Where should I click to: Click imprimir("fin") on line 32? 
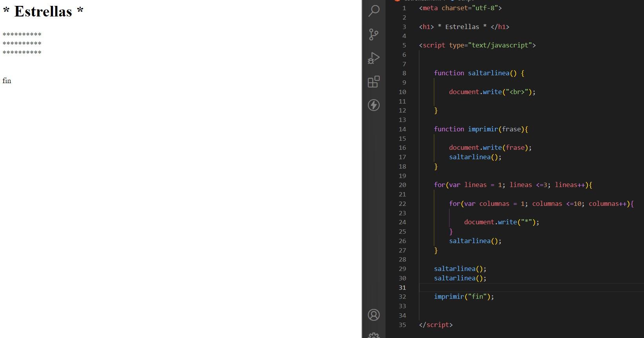click(x=464, y=296)
